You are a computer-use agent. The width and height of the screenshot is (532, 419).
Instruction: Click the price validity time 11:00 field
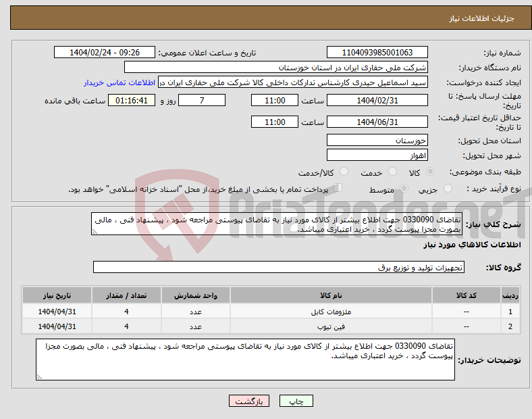(x=275, y=122)
